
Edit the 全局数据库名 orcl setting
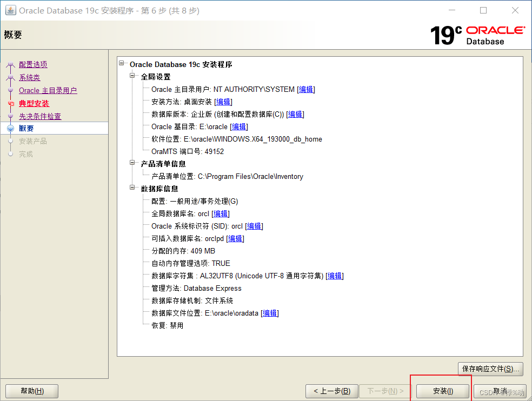(221, 213)
